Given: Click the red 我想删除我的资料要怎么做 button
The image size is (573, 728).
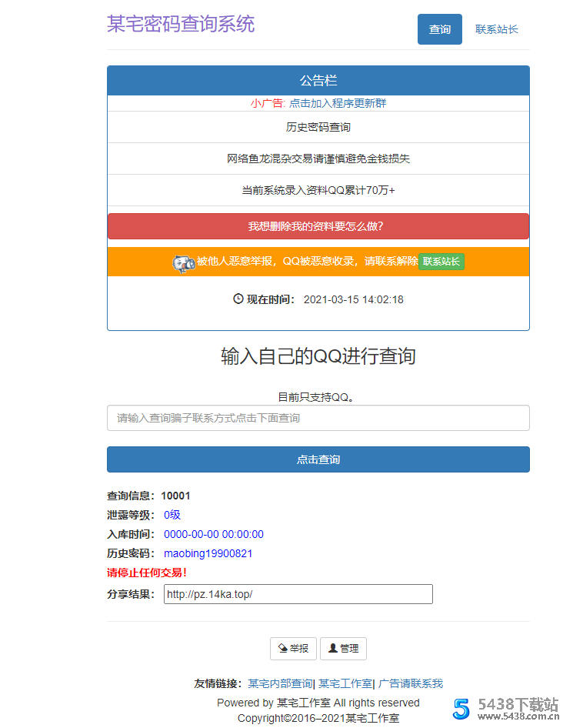Looking at the screenshot, I should coord(318,226).
